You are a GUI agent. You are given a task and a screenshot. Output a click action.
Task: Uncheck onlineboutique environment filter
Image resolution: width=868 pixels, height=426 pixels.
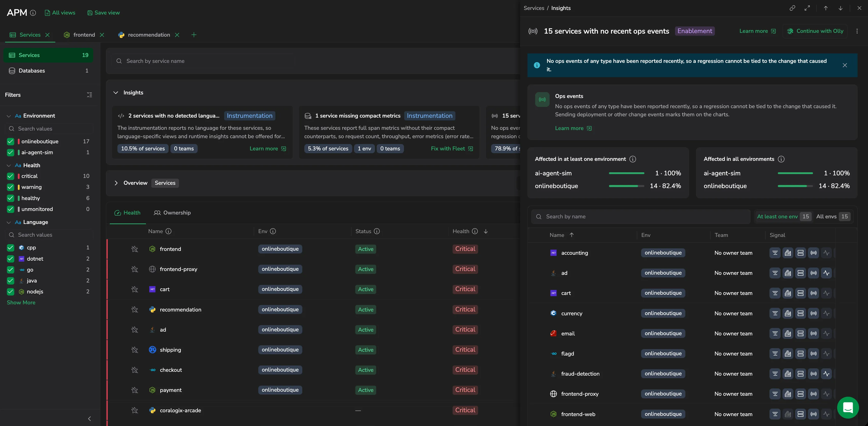tap(10, 141)
